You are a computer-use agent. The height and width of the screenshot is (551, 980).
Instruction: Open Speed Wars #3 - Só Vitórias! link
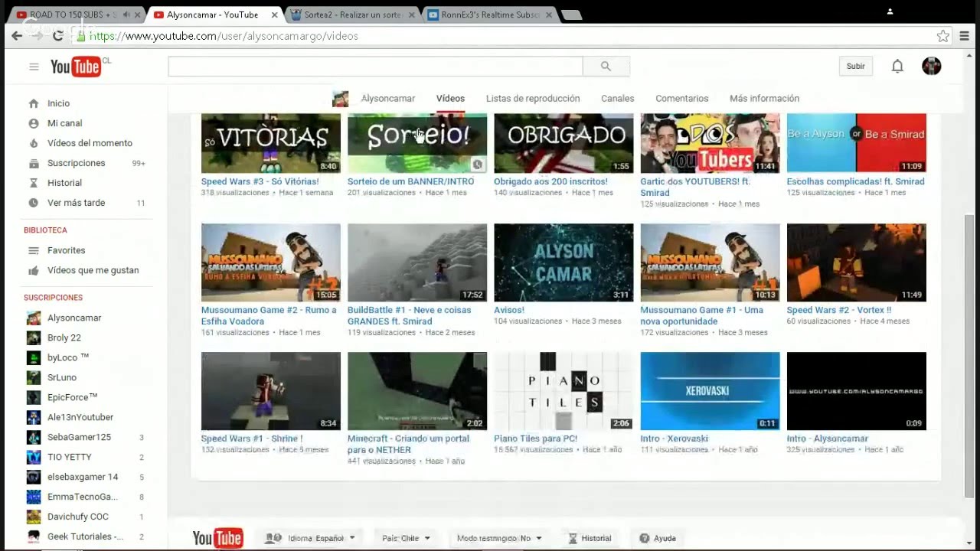coord(260,181)
